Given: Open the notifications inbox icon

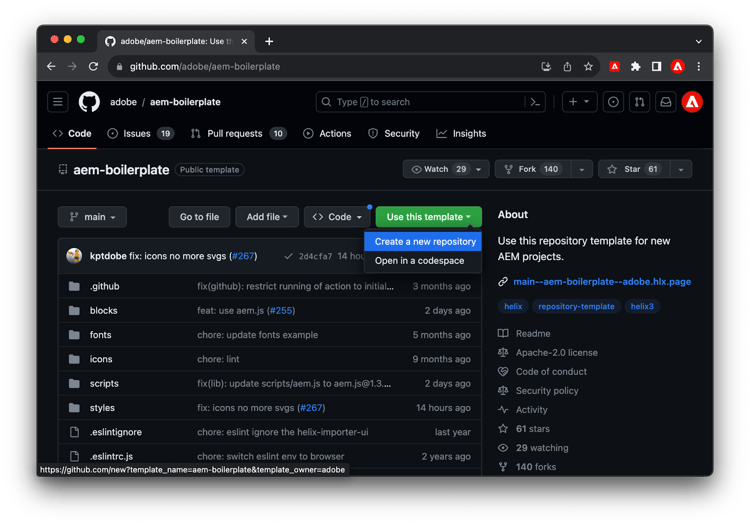Looking at the screenshot, I should (665, 102).
